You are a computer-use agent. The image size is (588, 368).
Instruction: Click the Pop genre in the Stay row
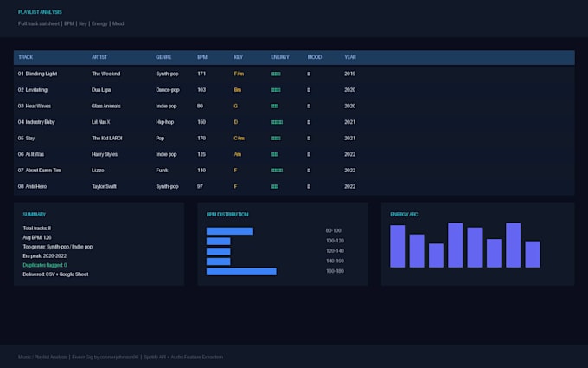(160, 139)
